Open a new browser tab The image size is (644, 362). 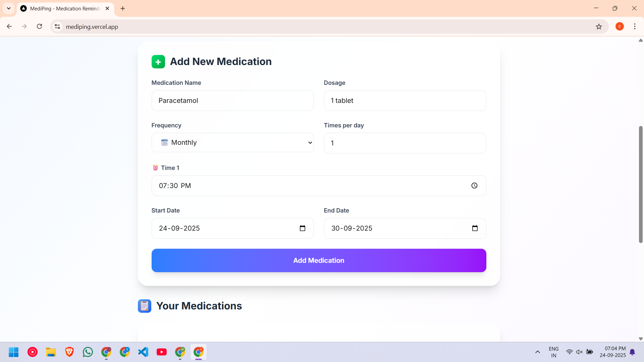123,8
